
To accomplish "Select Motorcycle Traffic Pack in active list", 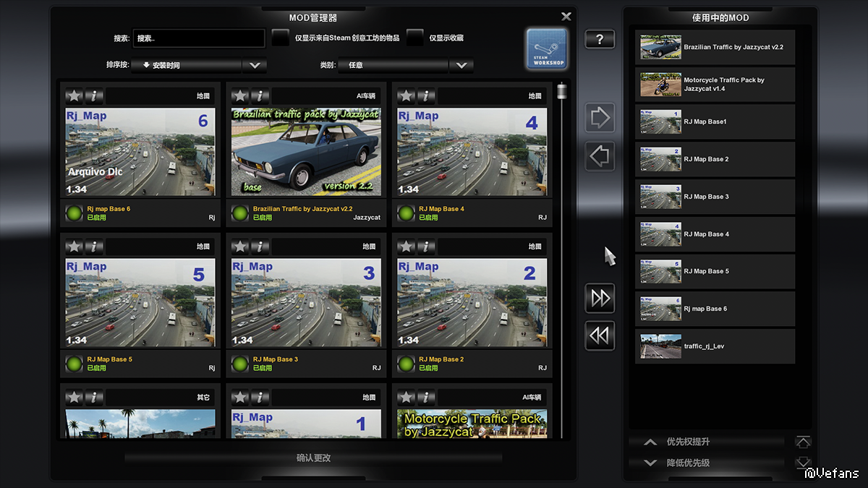I will click(715, 85).
